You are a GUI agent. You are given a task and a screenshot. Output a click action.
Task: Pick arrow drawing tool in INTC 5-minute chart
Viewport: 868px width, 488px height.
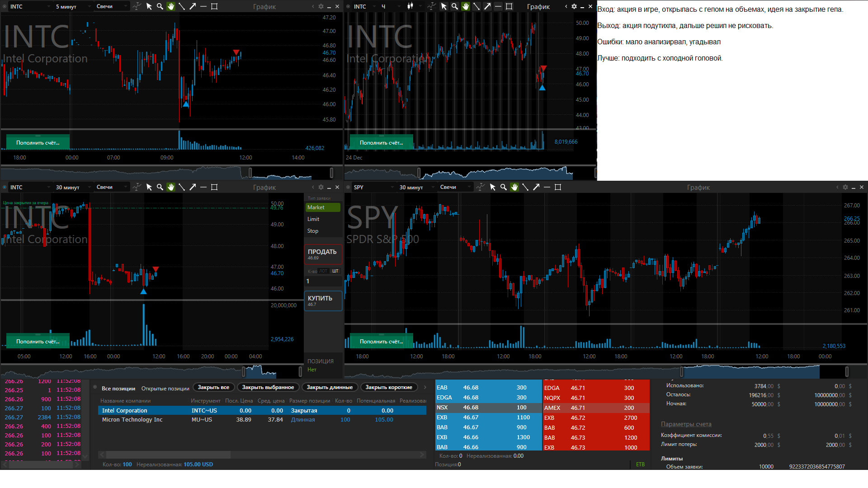[x=193, y=6]
